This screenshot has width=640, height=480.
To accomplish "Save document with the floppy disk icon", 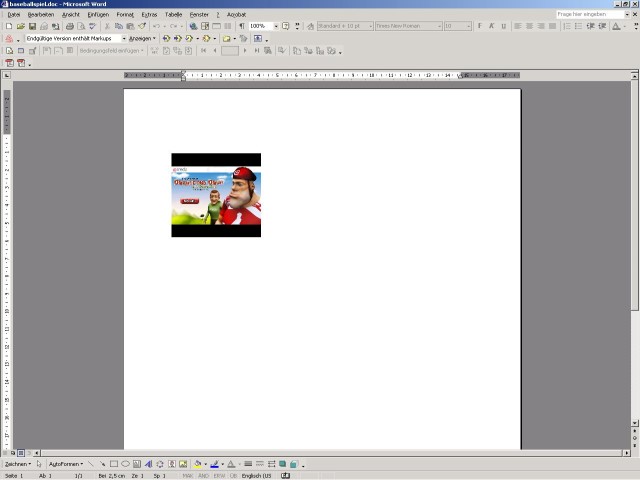I will pos(32,26).
